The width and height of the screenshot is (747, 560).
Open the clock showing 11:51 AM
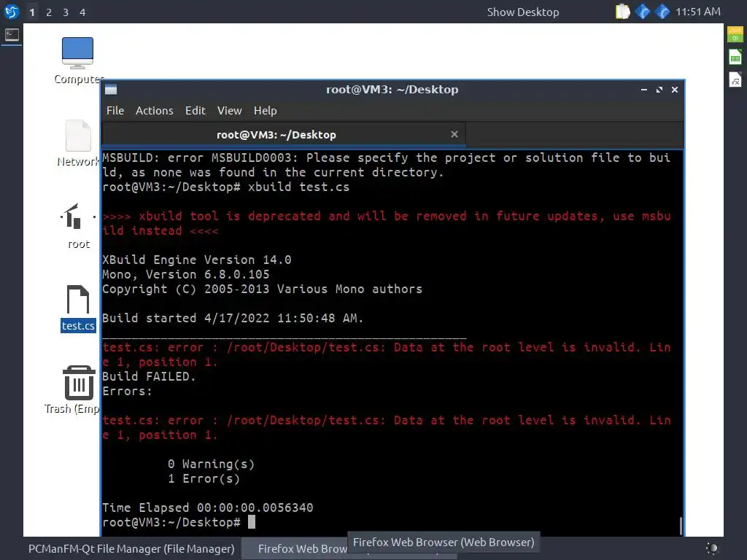(x=698, y=12)
